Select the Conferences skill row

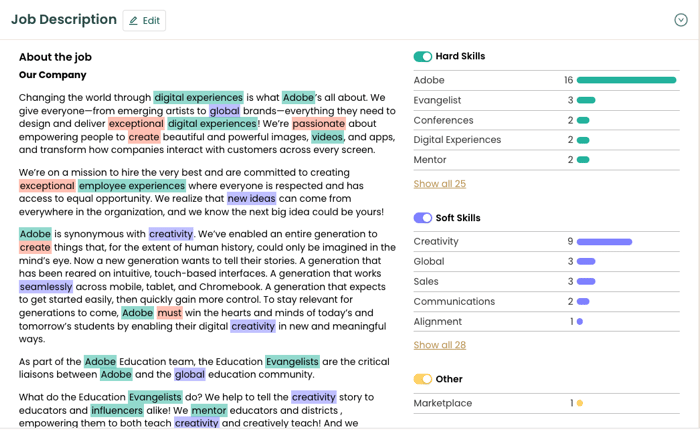pos(546,120)
